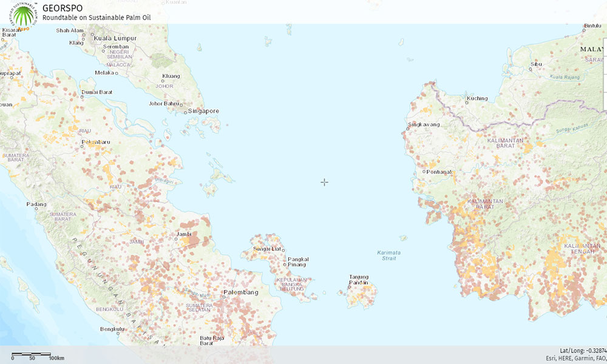Click the JAMBI province label
Screen dimensions: 607x364
pyautogui.click(x=137, y=242)
